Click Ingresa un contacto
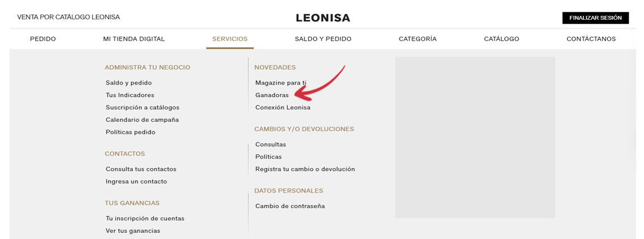This screenshot has width=644, height=239. 136,182
